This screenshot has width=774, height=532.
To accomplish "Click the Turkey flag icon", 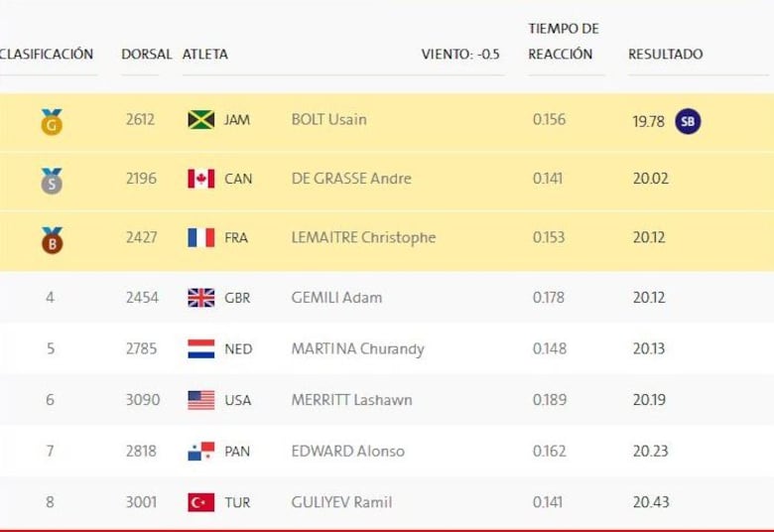I will [200, 502].
